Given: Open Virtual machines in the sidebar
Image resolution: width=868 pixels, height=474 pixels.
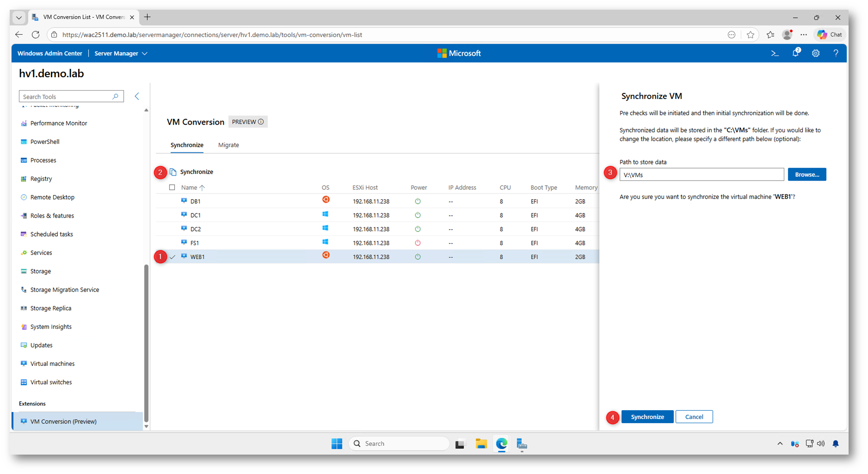Looking at the screenshot, I should pyautogui.click(x=52, y=364).
